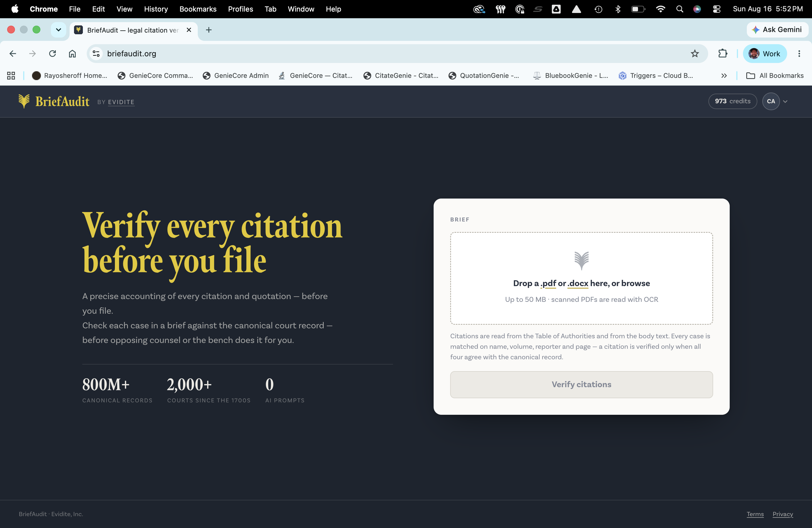The width and height of the screenshot is (812, 528).
Task: Open the Wi-Fi menu bar icon
Action: [660, 9]
